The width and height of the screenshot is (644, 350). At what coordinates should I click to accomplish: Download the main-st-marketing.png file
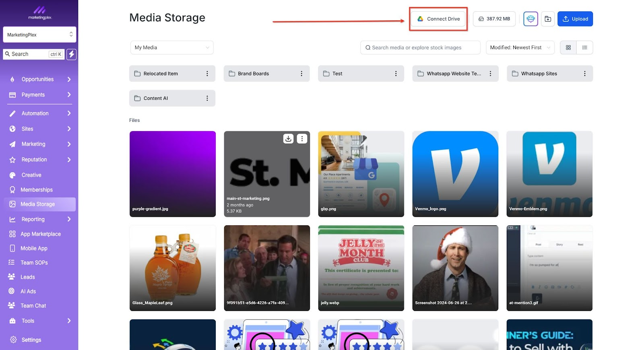point(288,139)
